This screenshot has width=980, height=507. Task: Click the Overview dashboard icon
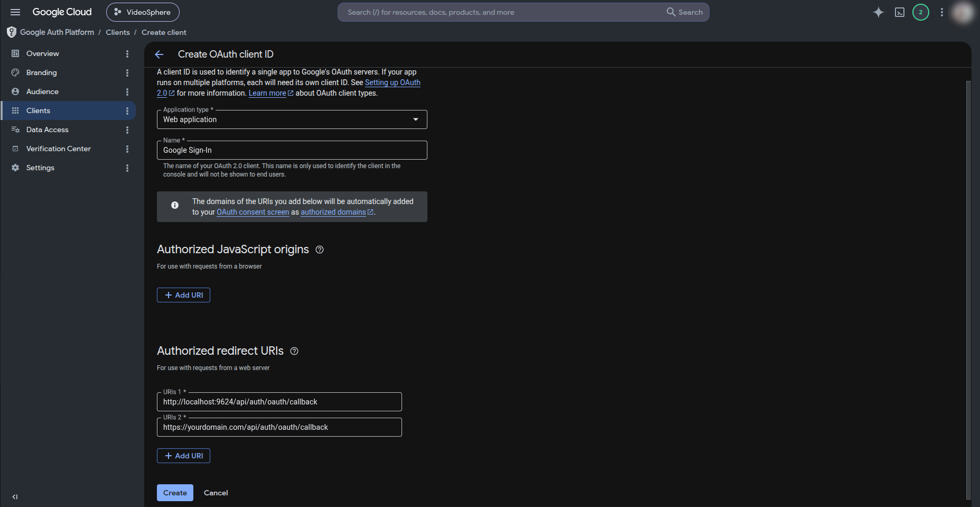click(x=15, y=53)
